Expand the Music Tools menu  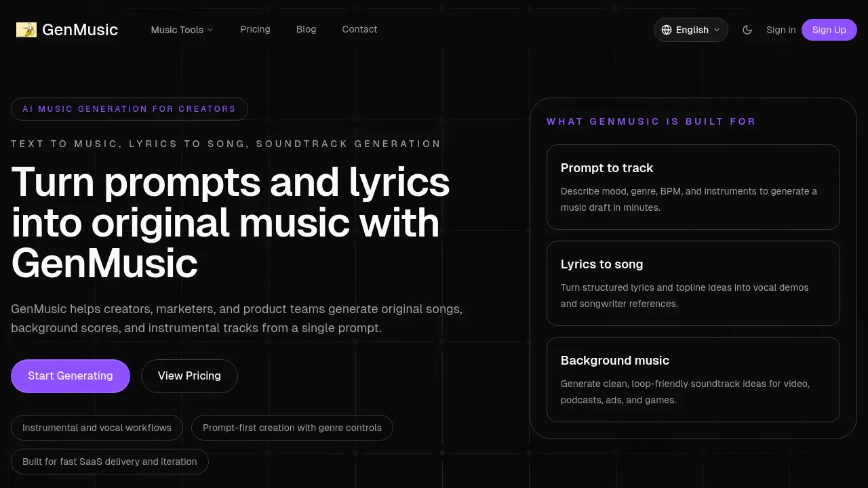(182, 30)
